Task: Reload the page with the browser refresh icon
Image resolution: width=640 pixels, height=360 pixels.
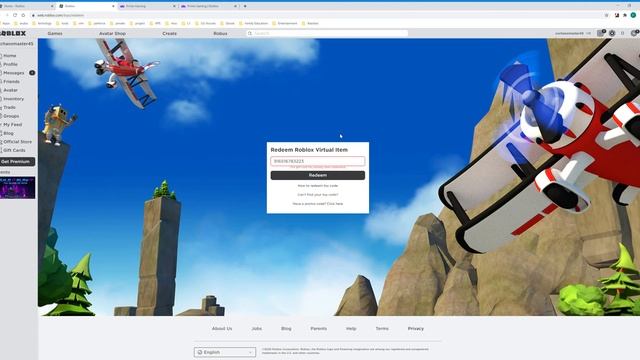Action: pyautogui.click(x=15, y=15)
